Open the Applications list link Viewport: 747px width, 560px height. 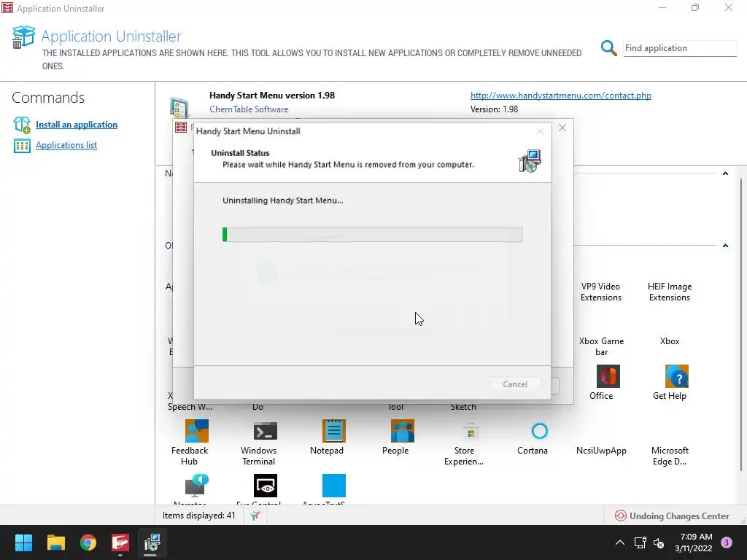66,145
